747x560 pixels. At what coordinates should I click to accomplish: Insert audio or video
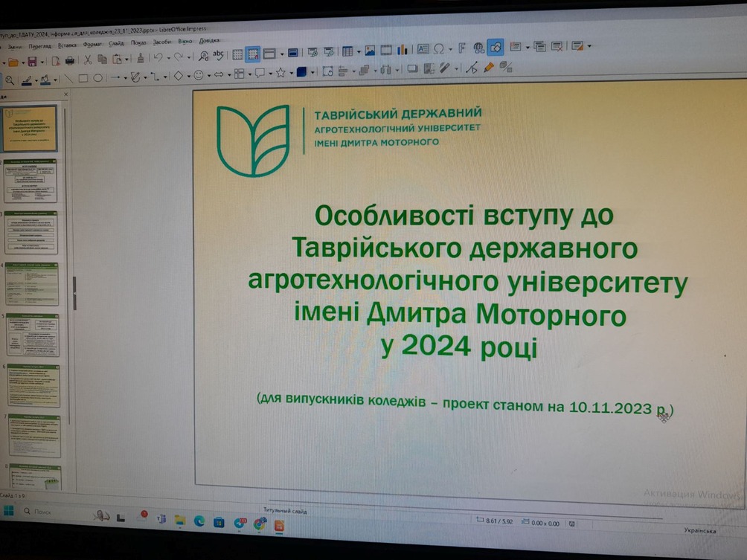pyautogui.click(x=386, y=50)
